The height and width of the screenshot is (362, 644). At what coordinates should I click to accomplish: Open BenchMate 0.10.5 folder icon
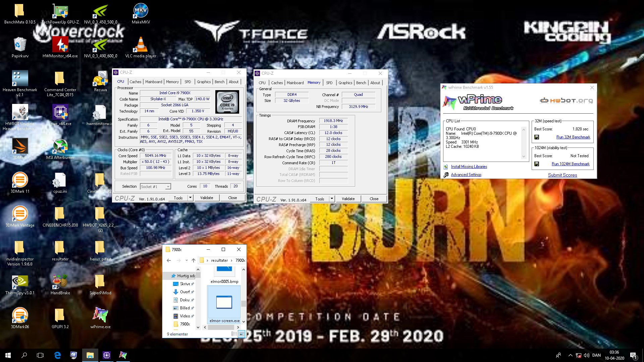click(x=20, y=14)
